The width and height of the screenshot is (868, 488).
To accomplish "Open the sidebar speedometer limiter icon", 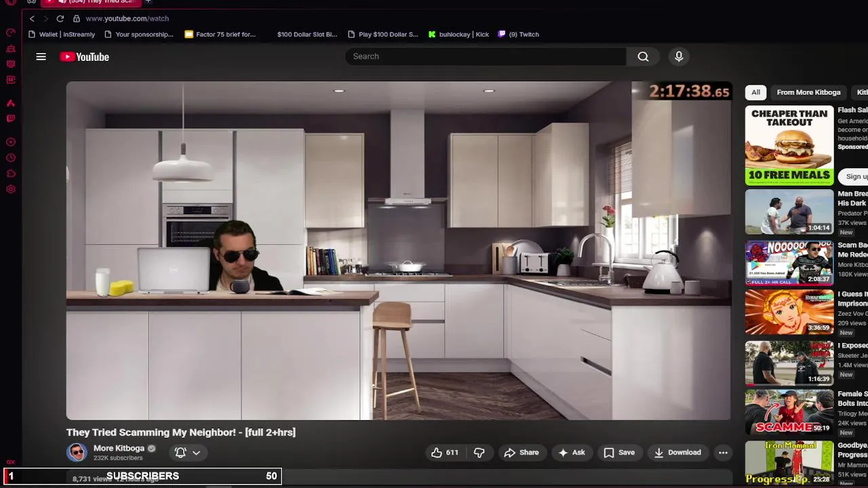I will pyautogui.click(x=11, y=33).
